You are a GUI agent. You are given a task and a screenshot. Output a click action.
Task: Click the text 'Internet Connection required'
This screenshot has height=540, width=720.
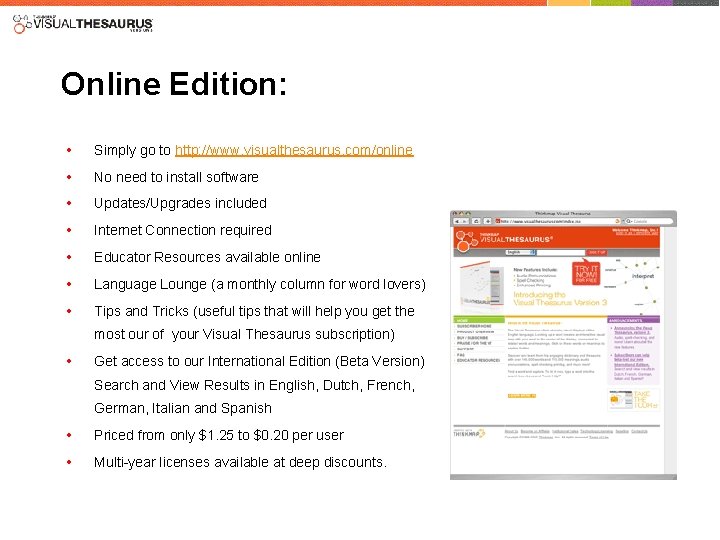point(183,230)
